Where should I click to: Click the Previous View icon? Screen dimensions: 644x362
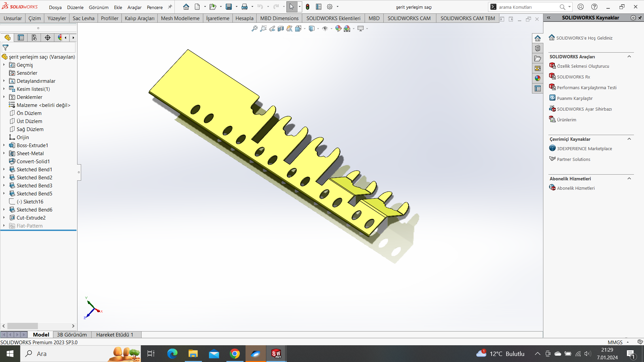click(x=272, y=29)
